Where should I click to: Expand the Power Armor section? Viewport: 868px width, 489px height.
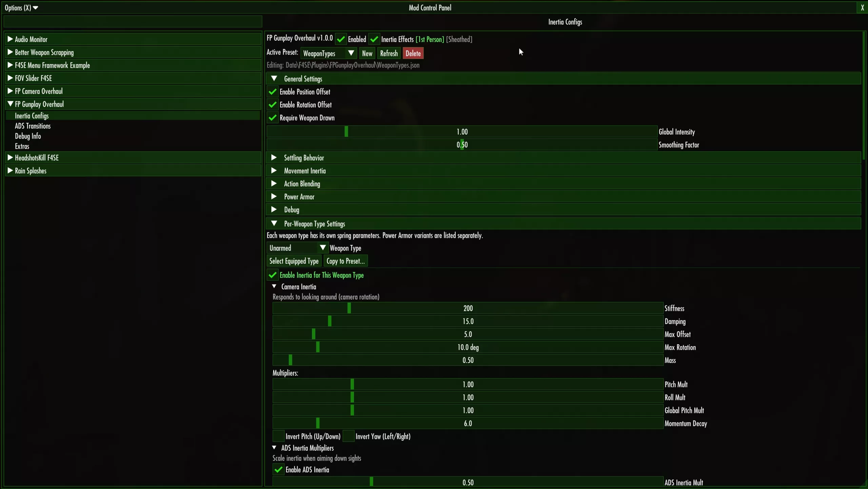pos(563,197)
